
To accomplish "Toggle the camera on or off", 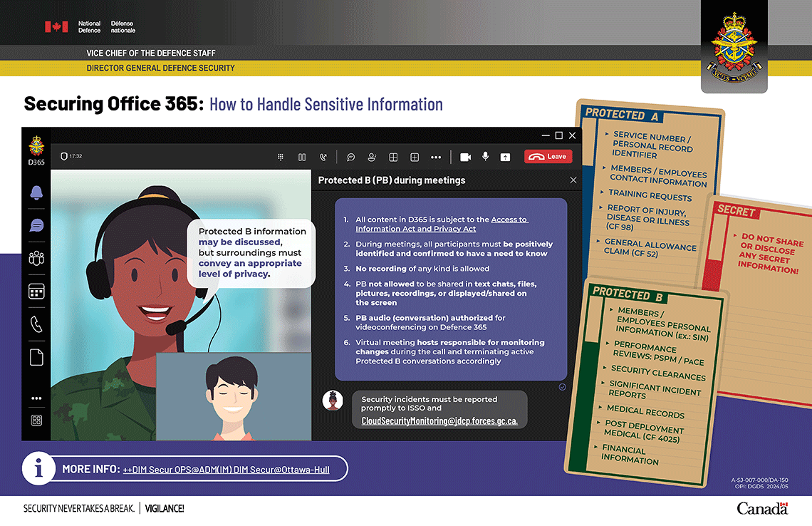I will (x=466, y=157).
